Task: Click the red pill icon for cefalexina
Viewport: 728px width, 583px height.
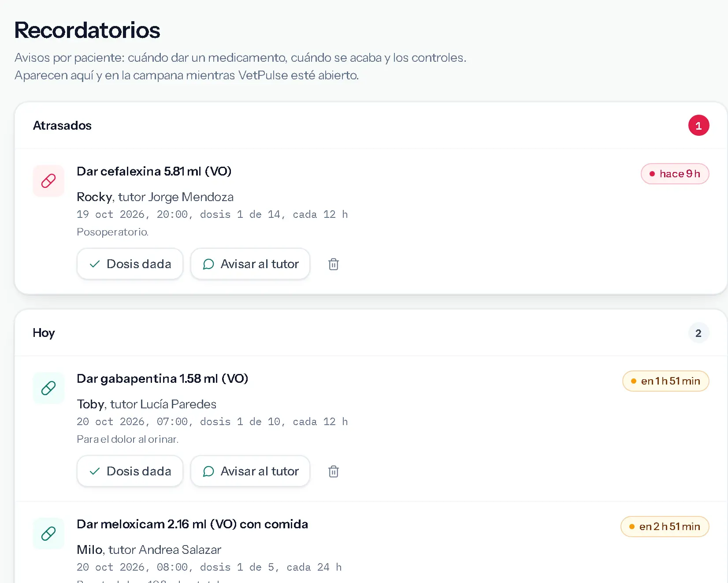Action: coord(48,181)
